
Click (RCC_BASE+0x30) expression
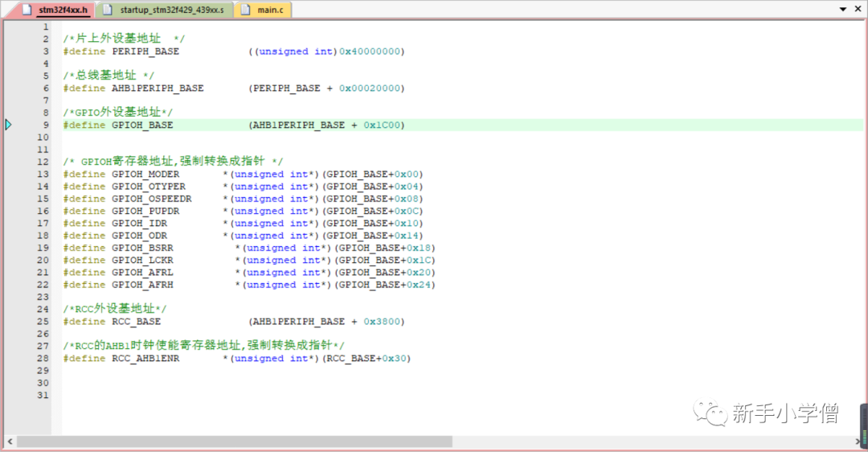[x=366, y=359]
